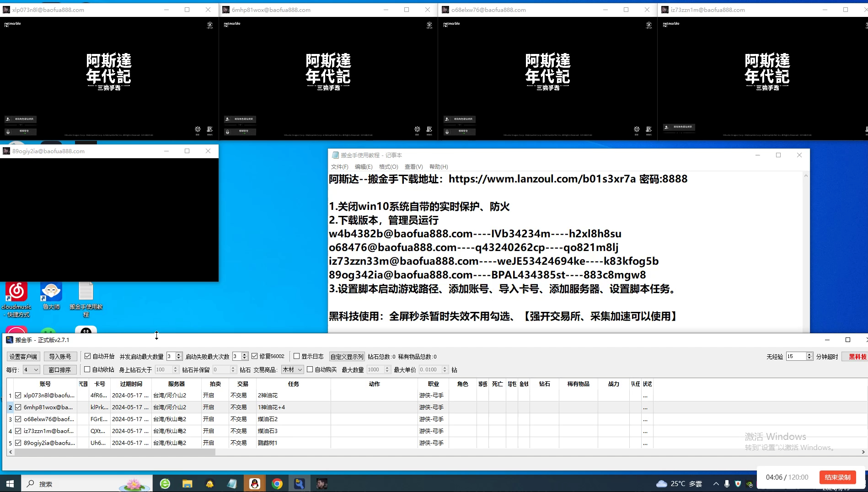868x492 pixels.
Task: Click the support icon in 6mhp81wox window
Action: click(429, 129)
